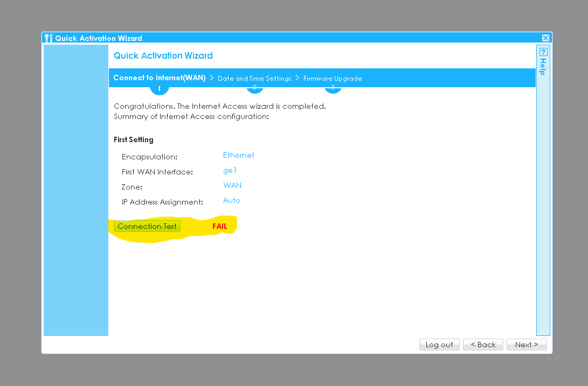Go to Connect to internet(WAN) step
The image size is (588, 386).
159,78
